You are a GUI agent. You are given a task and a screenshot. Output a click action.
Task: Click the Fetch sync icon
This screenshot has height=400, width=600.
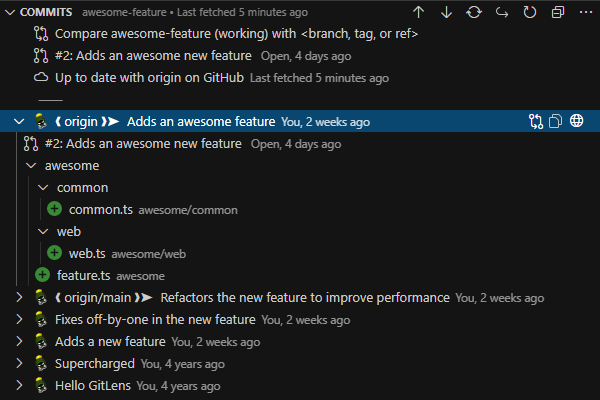click(474, 12)
